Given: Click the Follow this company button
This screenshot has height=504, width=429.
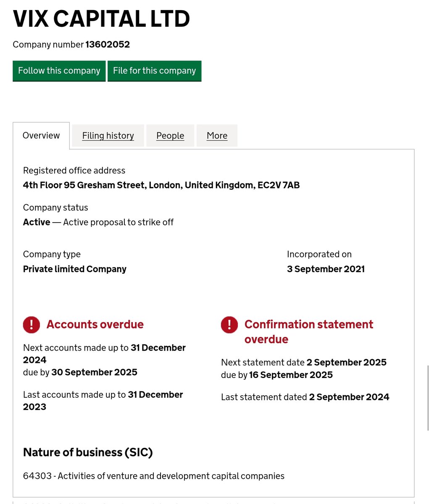Looking at the screenshot, I should (x=59, y=71).
